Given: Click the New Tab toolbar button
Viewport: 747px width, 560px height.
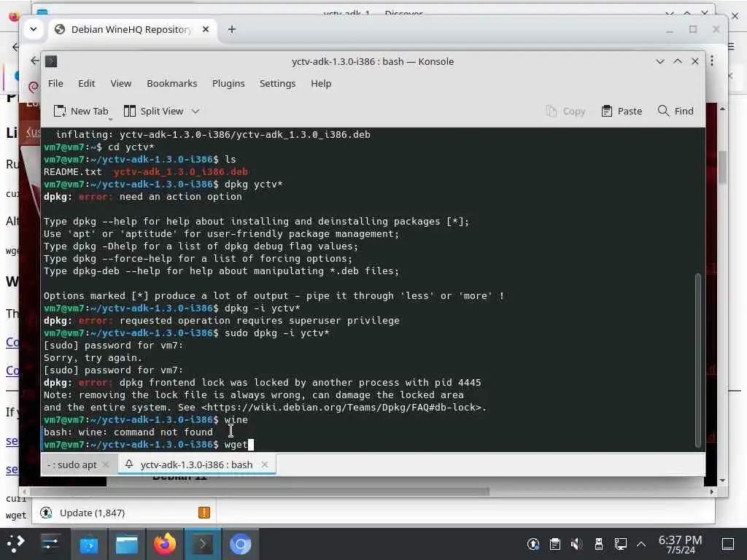Looking at the screenshot, I should (x=81, y=111).
